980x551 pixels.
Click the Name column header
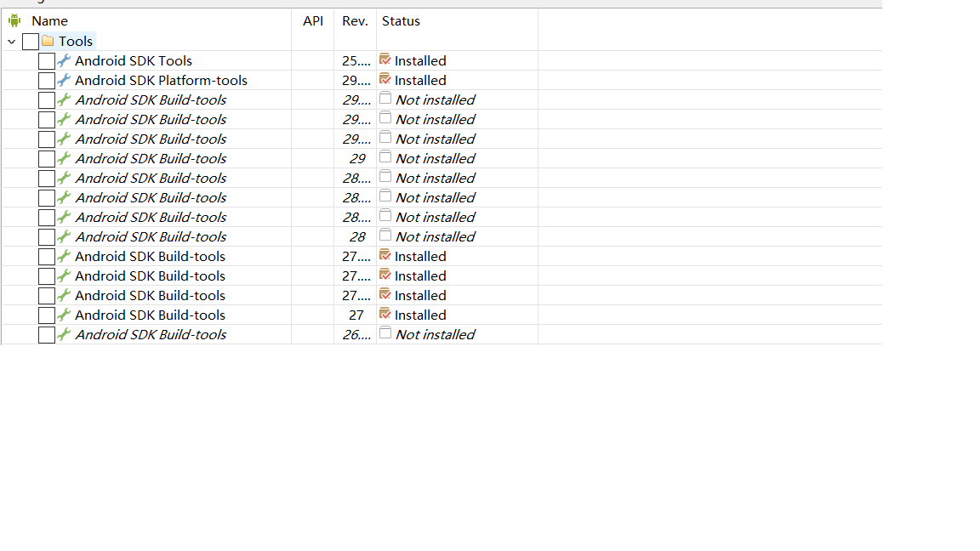point(48,20)
